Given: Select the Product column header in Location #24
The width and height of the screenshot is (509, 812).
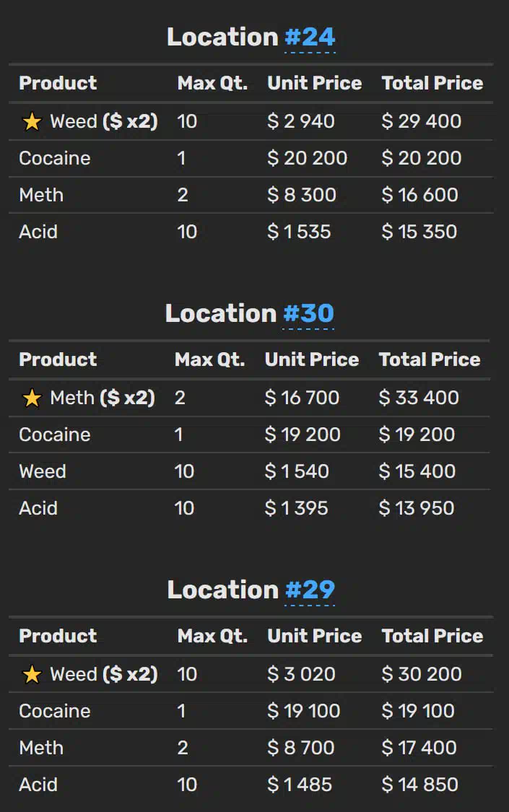Looking at the screenshot, I should (58, 83).
